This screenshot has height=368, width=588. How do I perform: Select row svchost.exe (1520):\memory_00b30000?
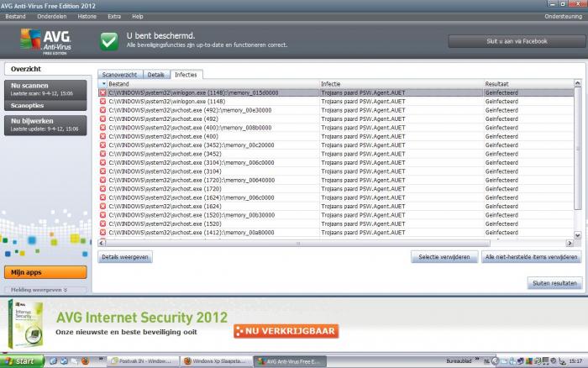pyautogui.click(x=336, y=215)
